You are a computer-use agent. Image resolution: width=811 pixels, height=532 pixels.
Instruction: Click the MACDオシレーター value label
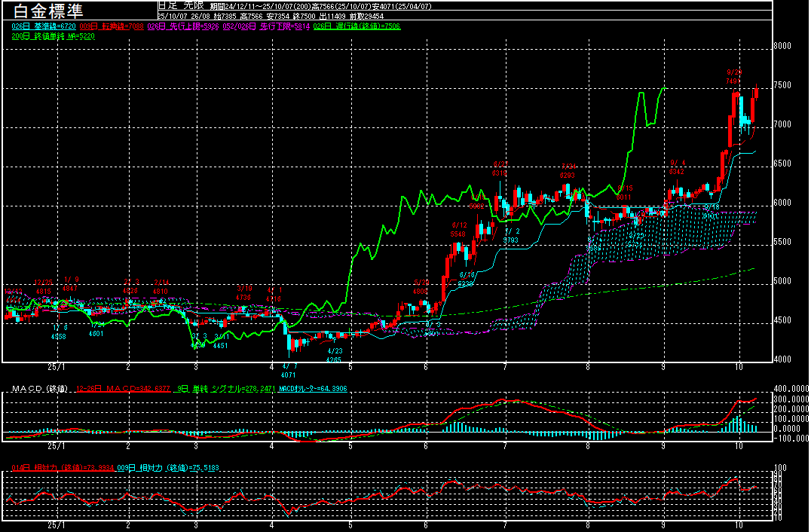tap(311, 388)
